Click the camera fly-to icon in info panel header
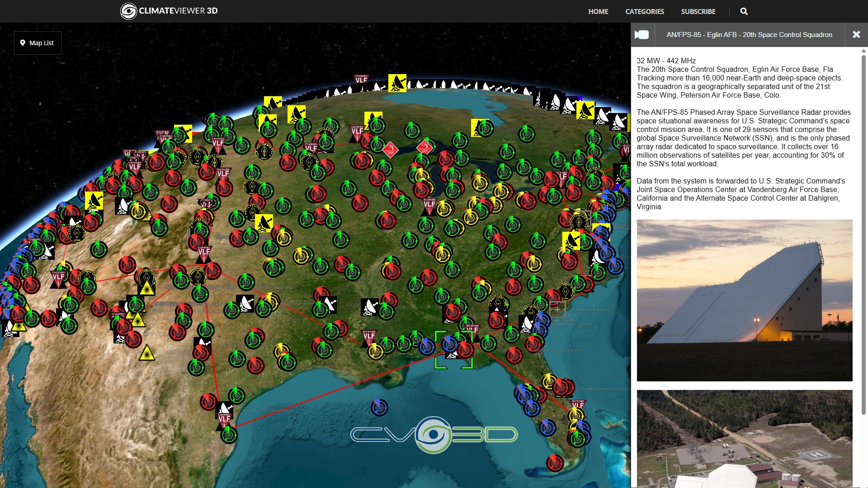868x488 pixels. 642,35
